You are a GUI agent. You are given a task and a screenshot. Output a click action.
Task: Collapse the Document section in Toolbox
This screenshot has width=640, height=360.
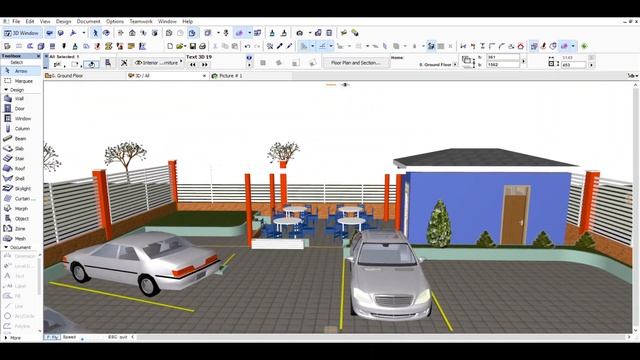point(6,247)
